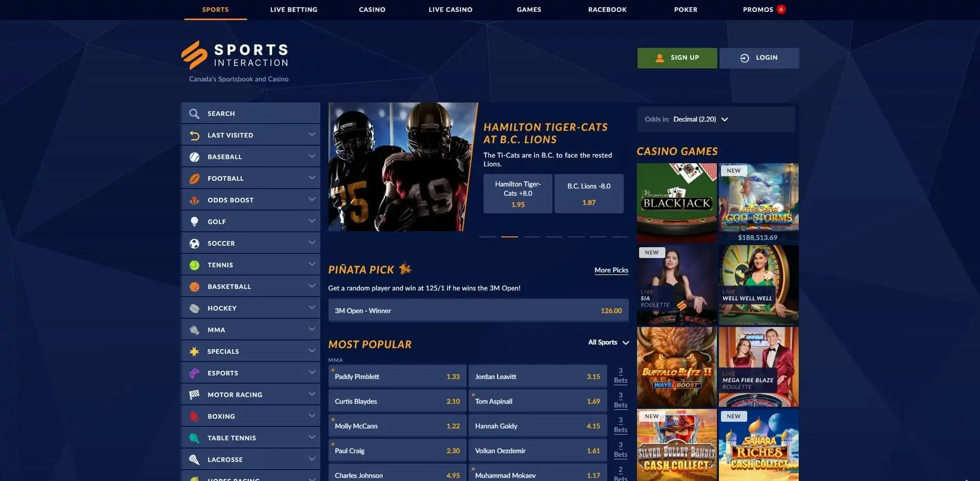This screenshot has height=481, width=980.
Task: Click the Last Visited arrow icon
Action: point(194,135)
